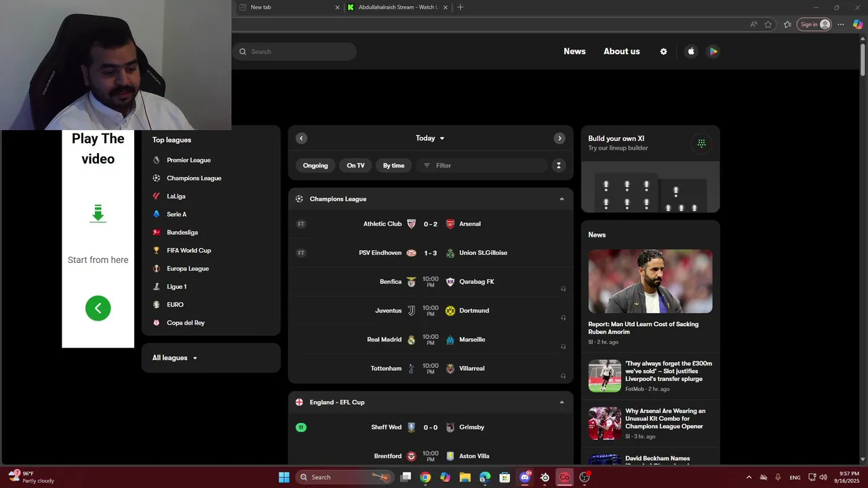Click the matches Filter input field
The height and width of the screenshot is (488, 868).
click(481, 165)
